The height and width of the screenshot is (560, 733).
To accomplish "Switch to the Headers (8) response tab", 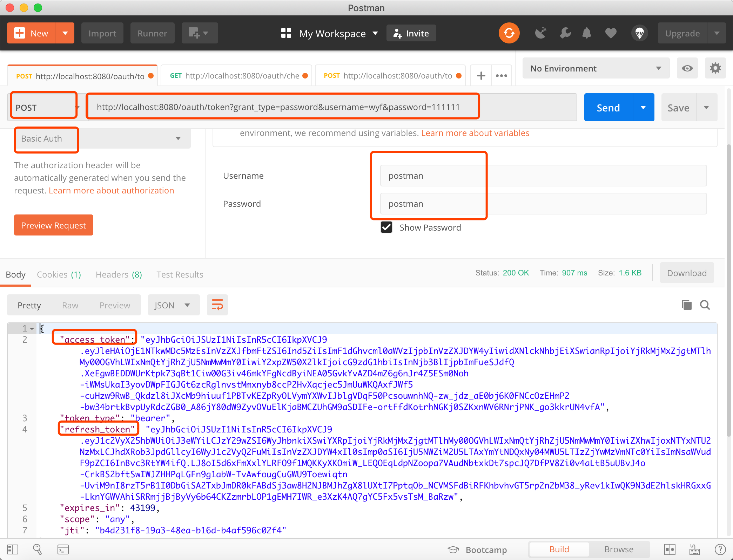I will click(x=119, y=274).
